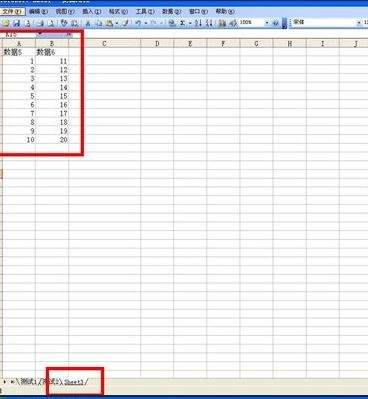Click the last-sheet navigation arrow
This screenshot has width=368, height=399.
[x=12, y=382]
